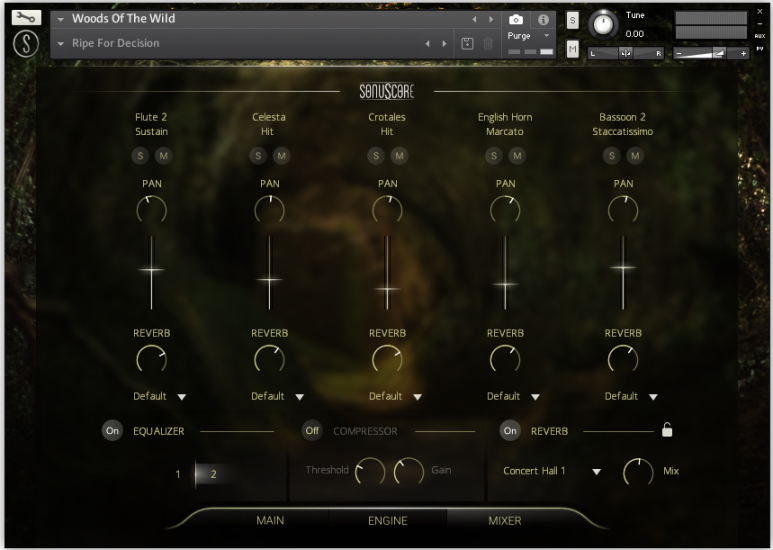Switch to the ENGINE tab
This screenshot has width=773, height=550.
387,520
